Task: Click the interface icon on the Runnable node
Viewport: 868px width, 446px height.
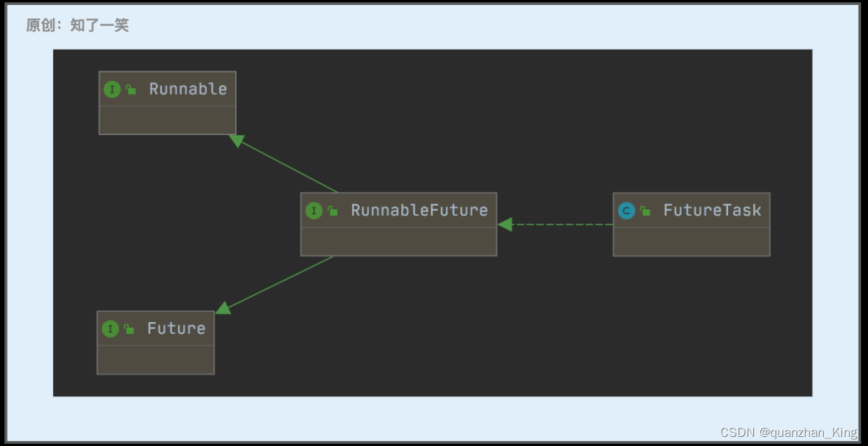Action: pos(111,89)
